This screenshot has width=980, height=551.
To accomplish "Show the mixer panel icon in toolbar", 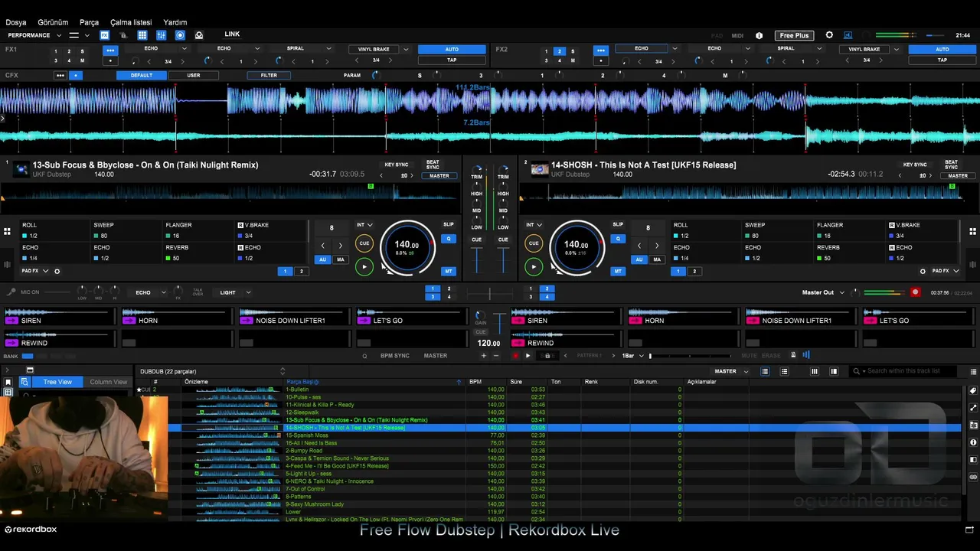I will pos(162,35).
